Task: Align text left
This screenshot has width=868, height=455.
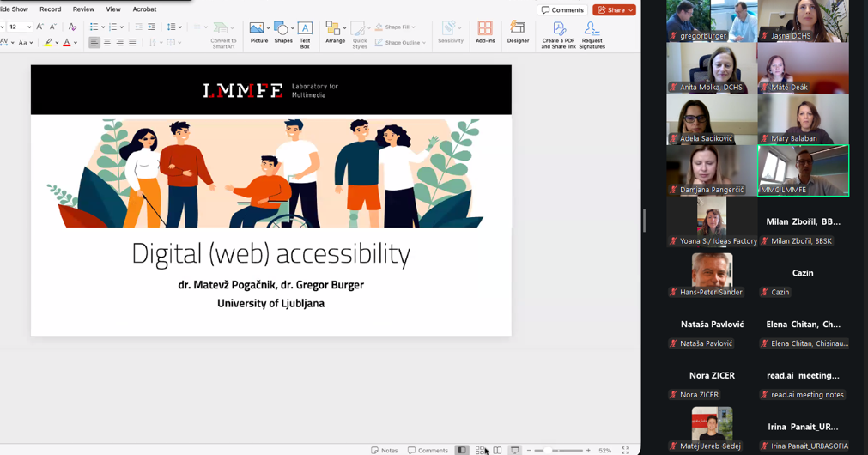Action: tap(94, 42)
